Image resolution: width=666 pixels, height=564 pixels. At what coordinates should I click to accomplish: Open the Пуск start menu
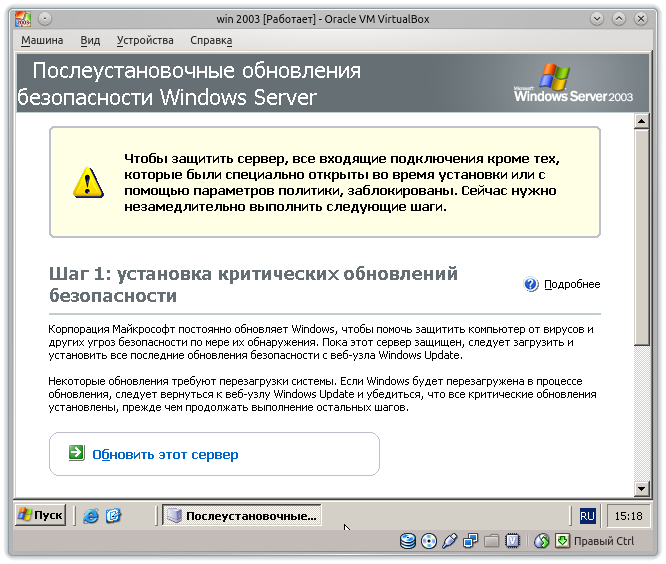[x=41, y=515]
